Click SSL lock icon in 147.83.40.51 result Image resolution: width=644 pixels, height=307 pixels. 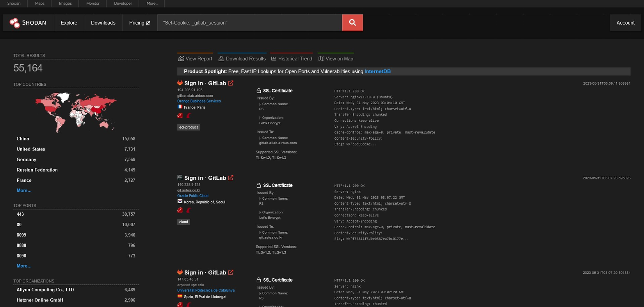(x=258, y=280)
